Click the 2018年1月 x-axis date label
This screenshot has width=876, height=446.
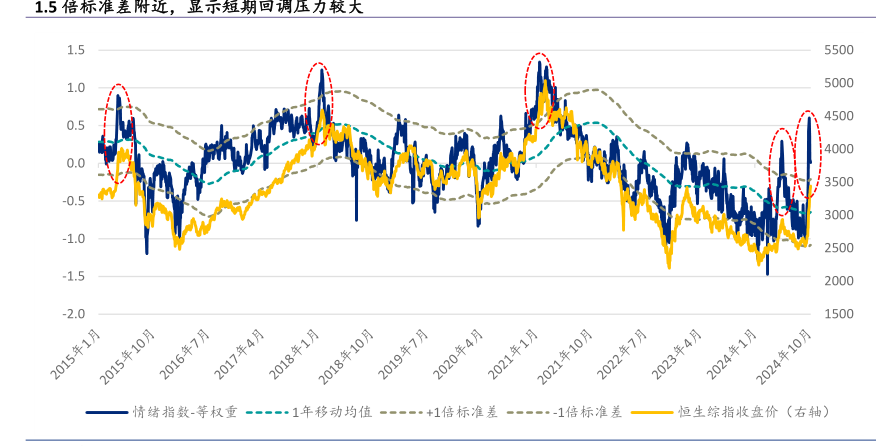tap(295, 355)
